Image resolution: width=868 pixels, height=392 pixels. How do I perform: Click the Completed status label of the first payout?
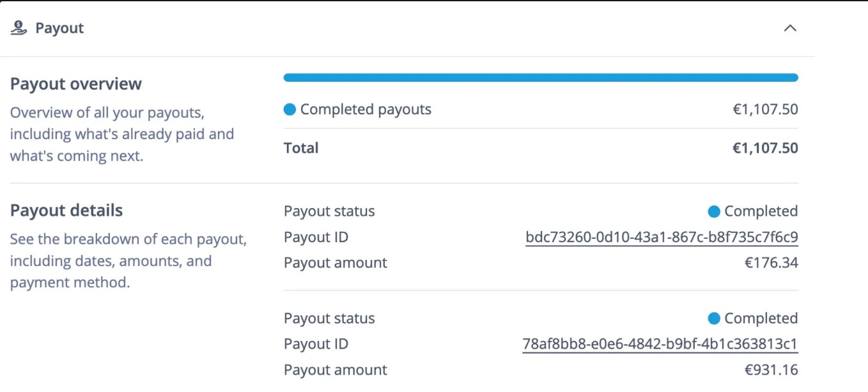click(x=760, y=211)
